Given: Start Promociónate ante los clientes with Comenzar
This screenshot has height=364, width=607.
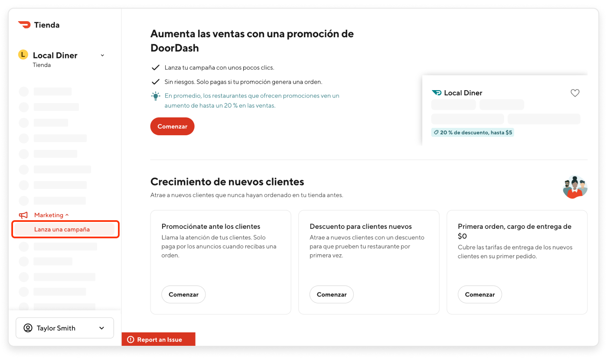Looking at the screenshot, I should pos(183,294).
